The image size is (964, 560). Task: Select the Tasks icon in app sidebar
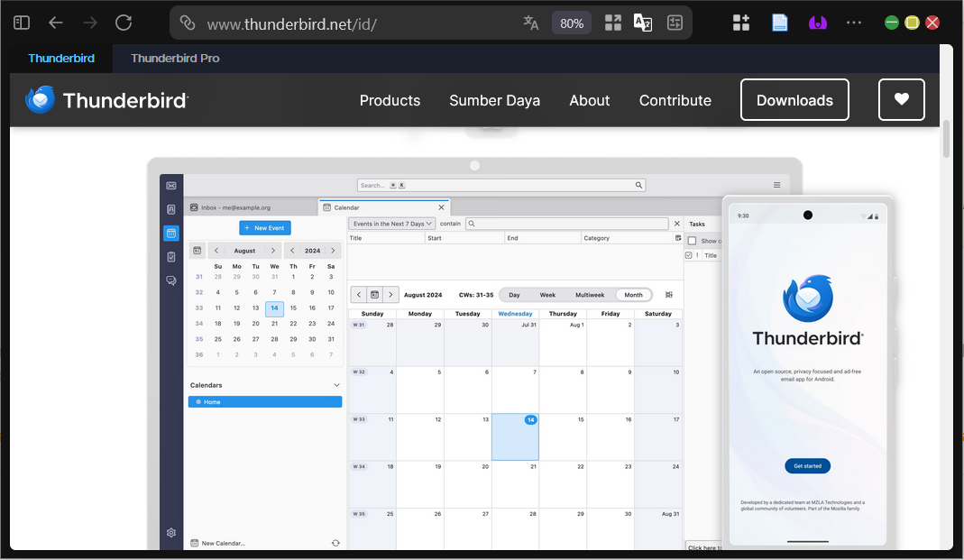(171, 257)
